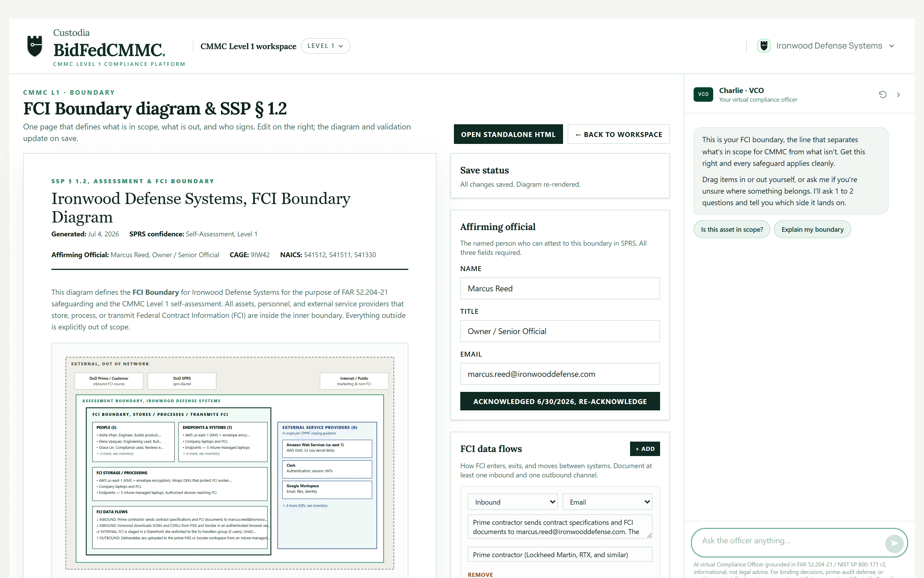Click the FCI STORAGE / PROCESSING heading

(122, 473)
